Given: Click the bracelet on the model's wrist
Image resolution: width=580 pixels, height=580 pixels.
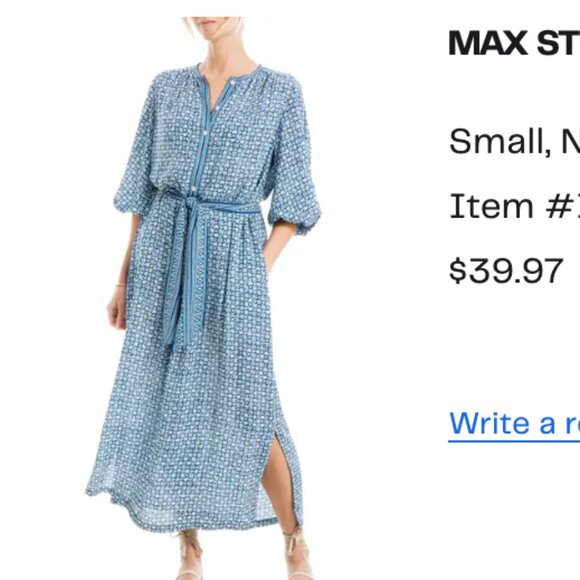Looking at the screenshot, I should pyautogui.click(x=121, y=285).
